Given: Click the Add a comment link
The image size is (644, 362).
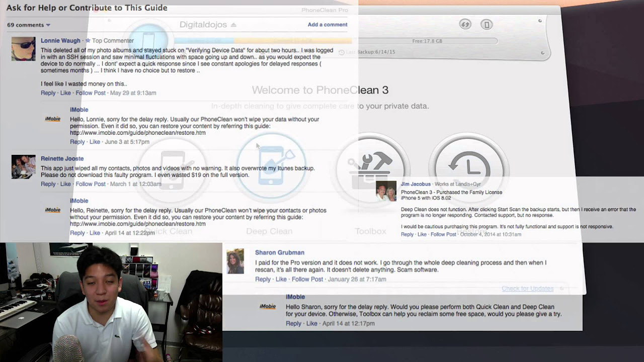Looking at the screenshot, I should 328,25.
